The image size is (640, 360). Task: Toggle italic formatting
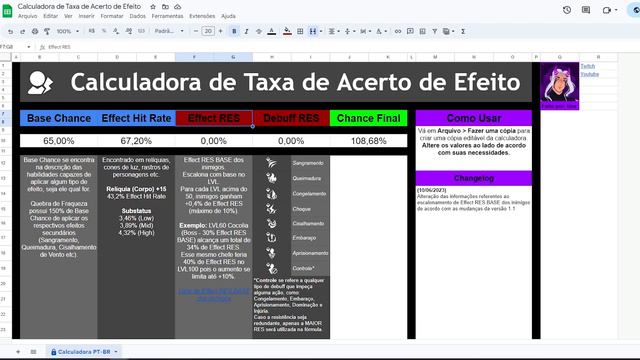tap(247, 31)
